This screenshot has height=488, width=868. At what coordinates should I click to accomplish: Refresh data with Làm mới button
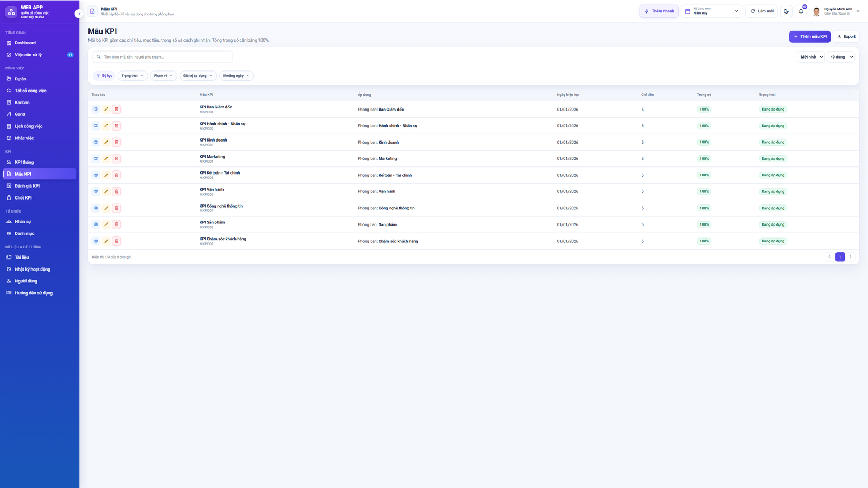tap(762, 11)
